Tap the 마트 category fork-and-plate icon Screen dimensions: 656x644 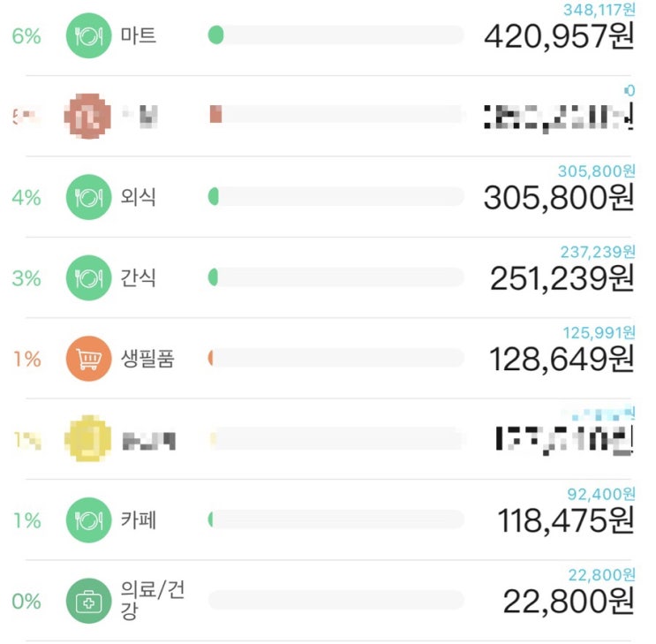(x=88, y=35)
